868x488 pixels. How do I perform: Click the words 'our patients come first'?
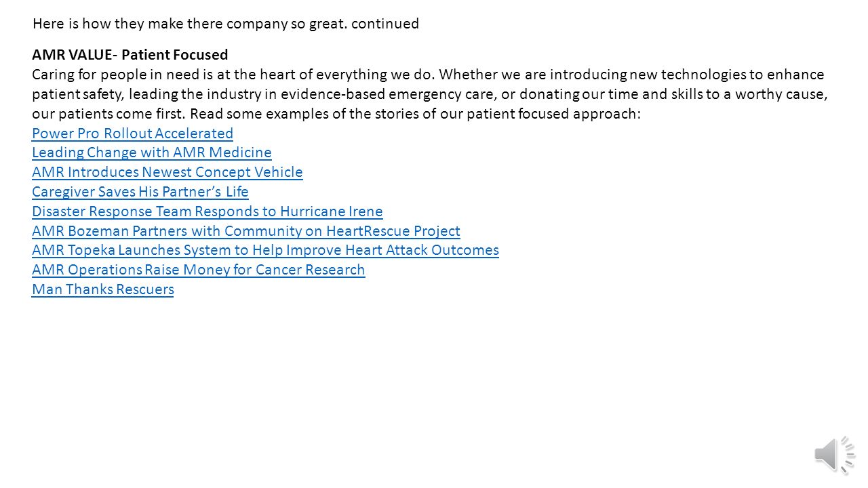point(108,114)
